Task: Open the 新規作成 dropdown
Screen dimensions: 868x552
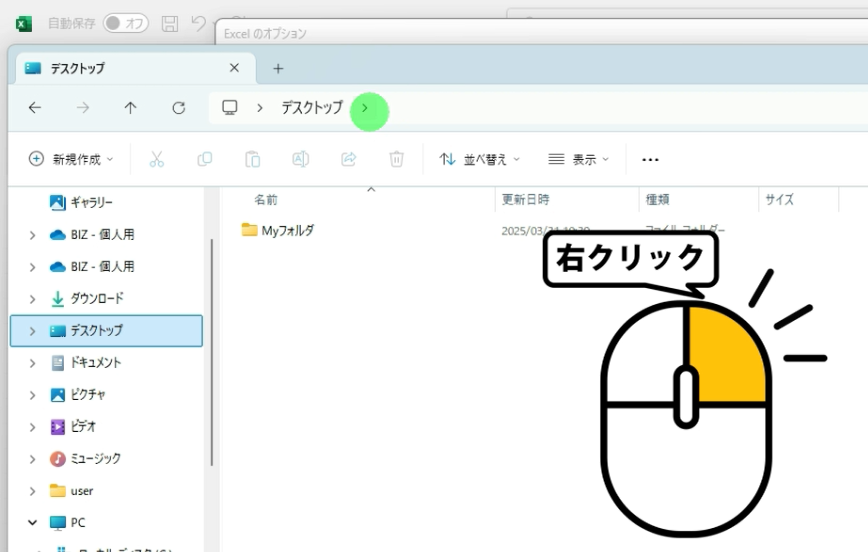Action: [71, 159]
